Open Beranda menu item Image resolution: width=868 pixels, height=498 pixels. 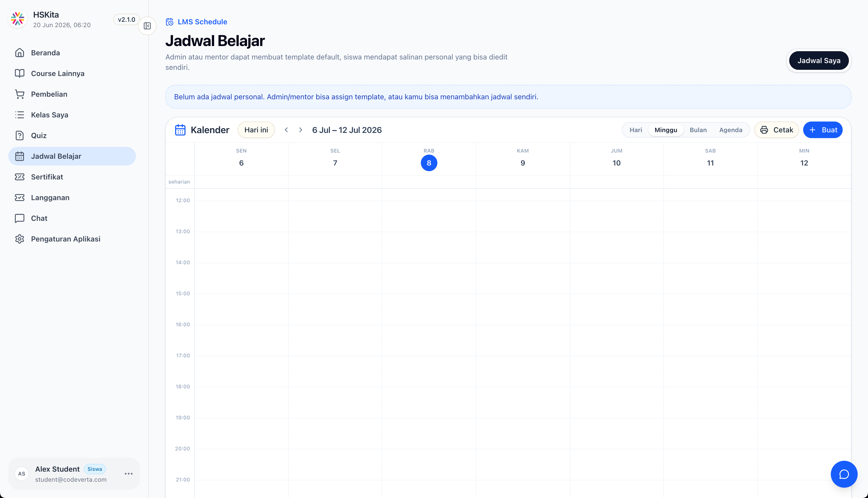click(72, 53)
